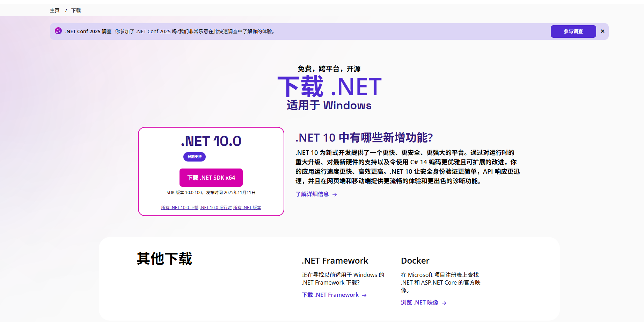
Task: Select 下载 in the breadcrumb trail
Action: point(76,10)
